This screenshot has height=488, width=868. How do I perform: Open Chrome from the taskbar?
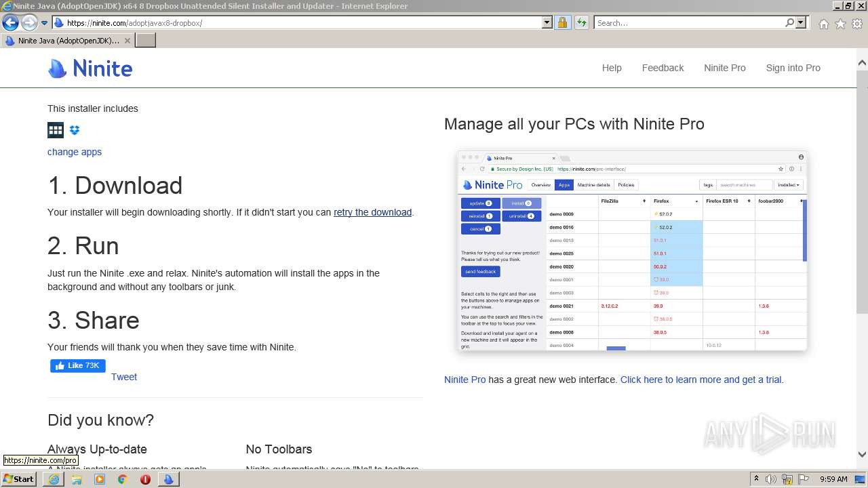tap(122, 479)
